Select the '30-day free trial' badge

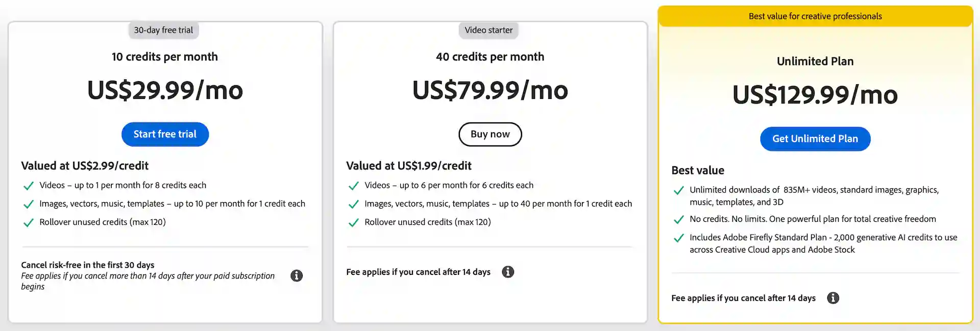[x=163, y=30]
